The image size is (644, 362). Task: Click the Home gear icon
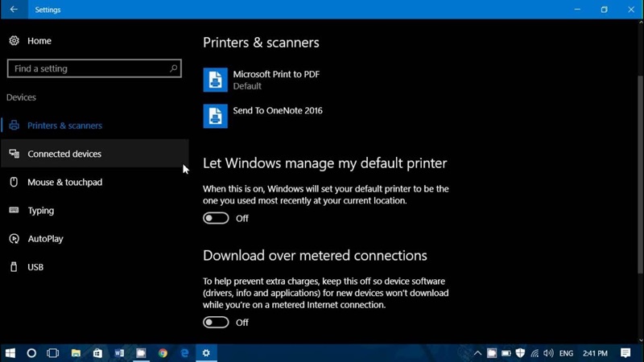click(14, 41)
